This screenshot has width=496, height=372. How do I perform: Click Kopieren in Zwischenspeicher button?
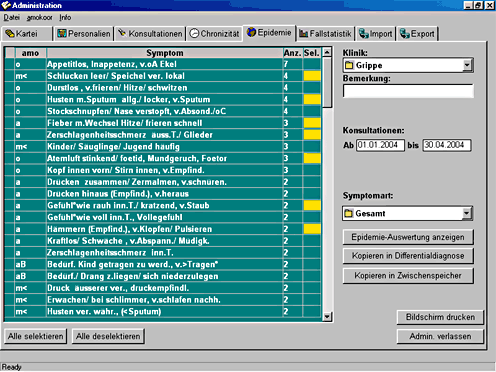pyautogui.click(x=408, y=276)
